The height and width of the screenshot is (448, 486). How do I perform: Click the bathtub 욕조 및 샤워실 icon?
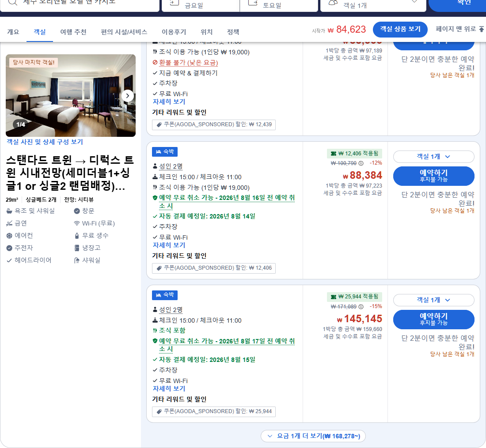click(9, 211)
